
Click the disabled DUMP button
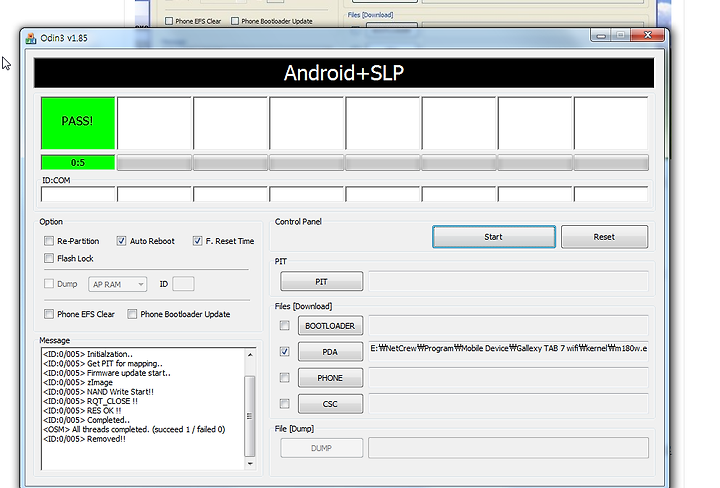[321, 448]
